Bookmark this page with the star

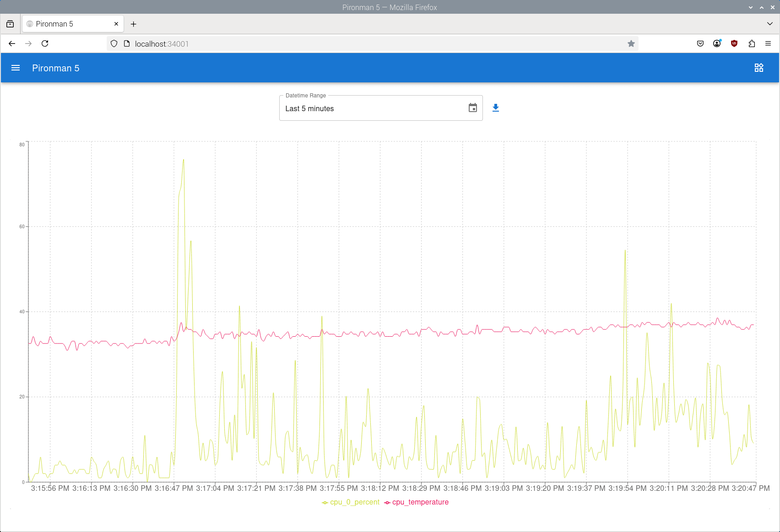631,43
